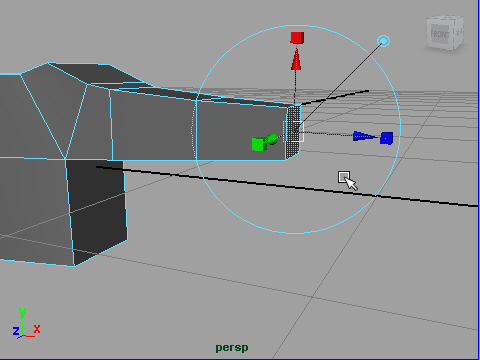Select the long side face beside the green handle

click(x=240, y=132)
